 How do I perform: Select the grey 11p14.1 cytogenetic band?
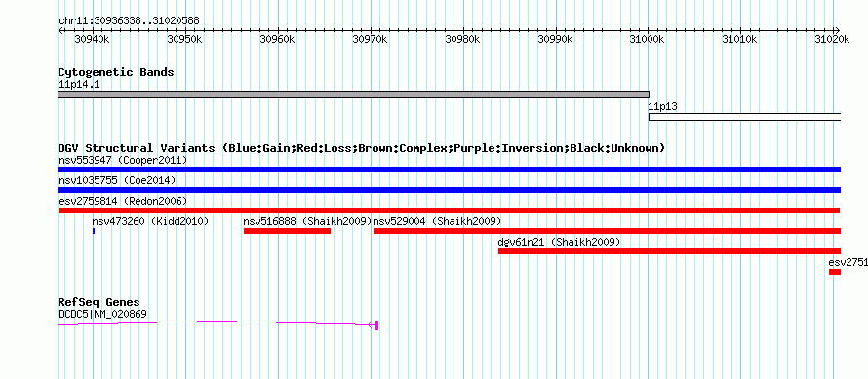tap(353, 95)
